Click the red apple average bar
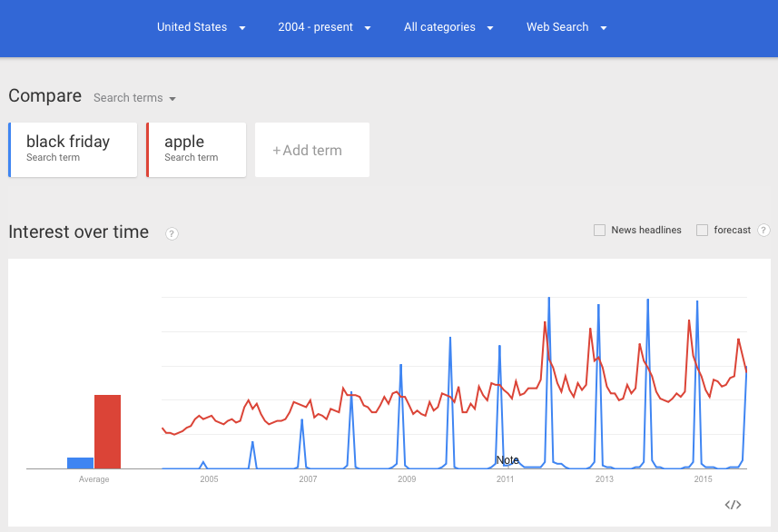The image size is (778, 532). point(107,431)
